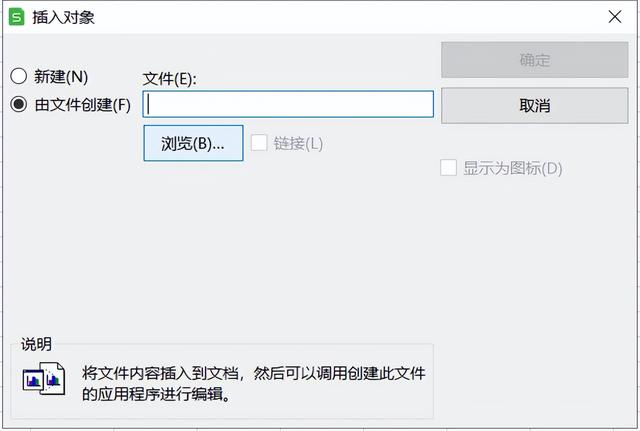The height and width of the screenshot is (431, 640).
Task: Focus the 文件(E) path text field
Action: (288, 104)
